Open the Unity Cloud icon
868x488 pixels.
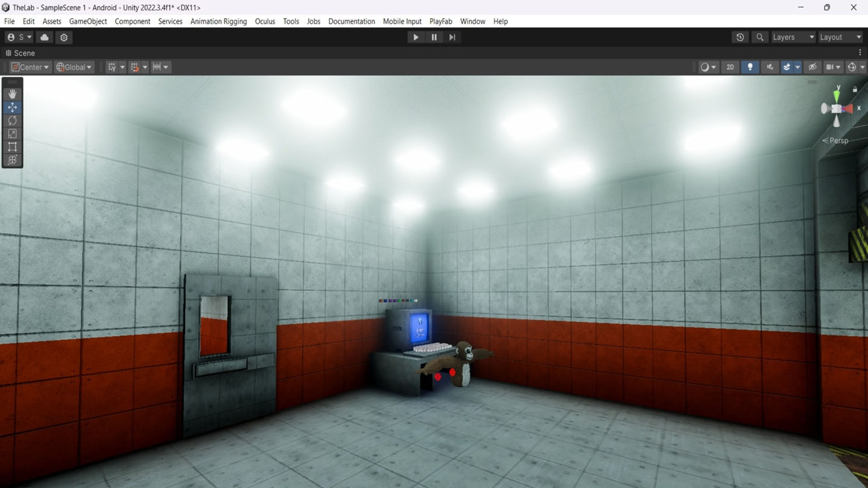(44, 38)
